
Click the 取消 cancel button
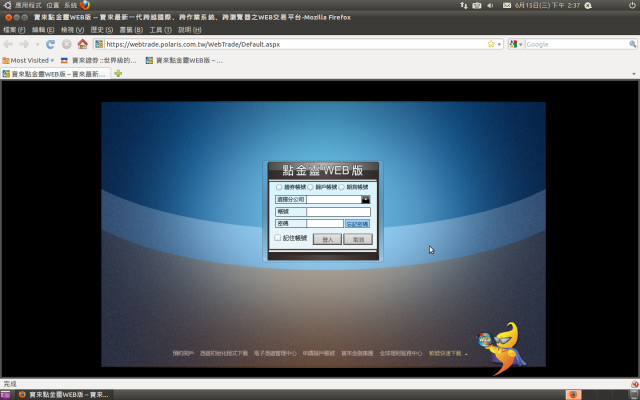(x=358, y=239)
